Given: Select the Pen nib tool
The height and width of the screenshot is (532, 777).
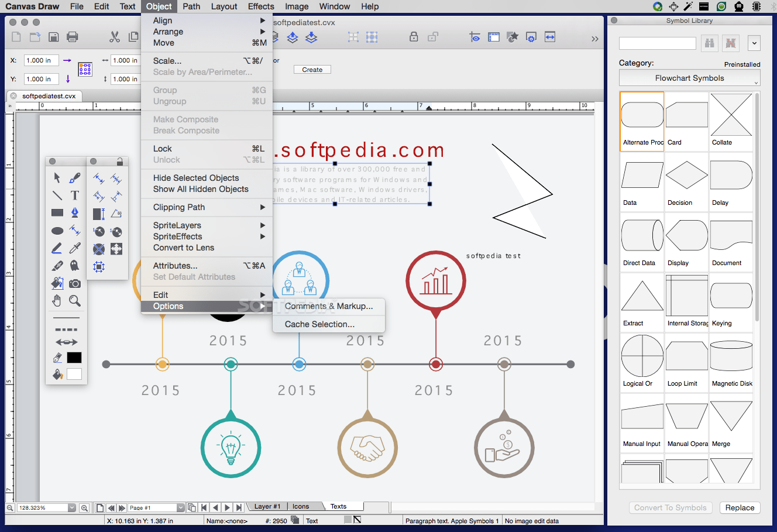Looking at the screenshot, I should pyautogui.click(x=75, y=213).
